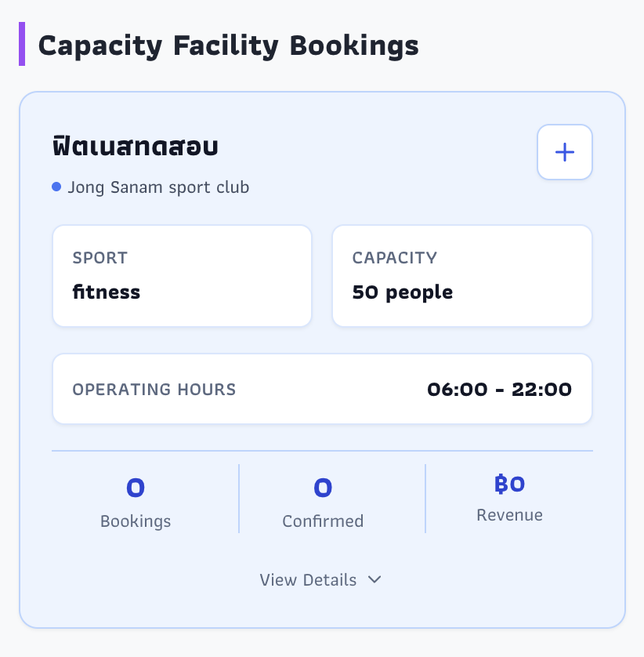Select the Thai baht revenue symbol
Image resolution: width=644 pixels, height=657 pixels.
[x=498, y=484]
